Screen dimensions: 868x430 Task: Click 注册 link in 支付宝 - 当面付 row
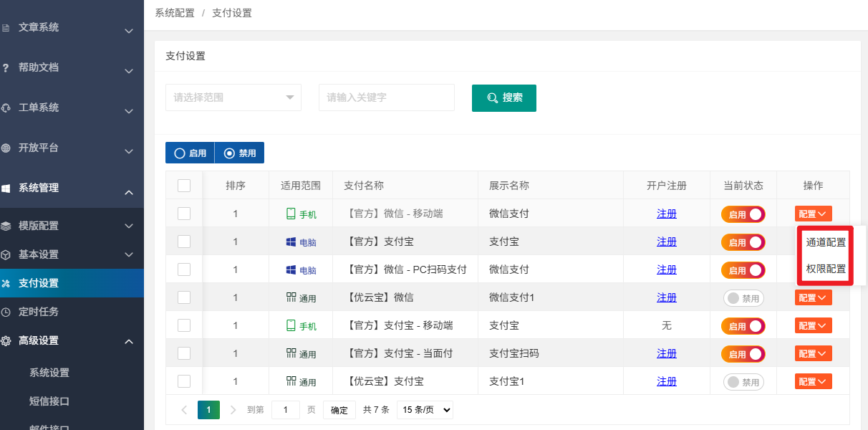(667, 353)
